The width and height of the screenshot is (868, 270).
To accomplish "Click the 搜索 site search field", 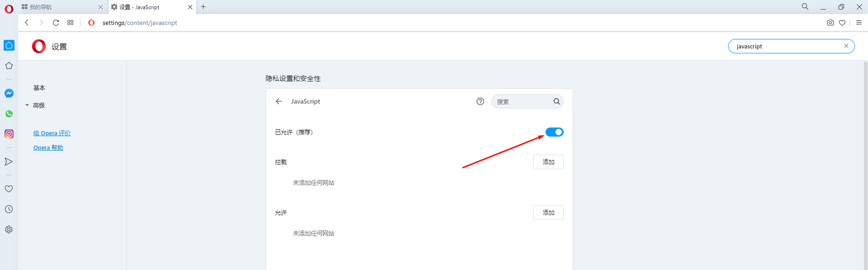I will tap(522, 101).
